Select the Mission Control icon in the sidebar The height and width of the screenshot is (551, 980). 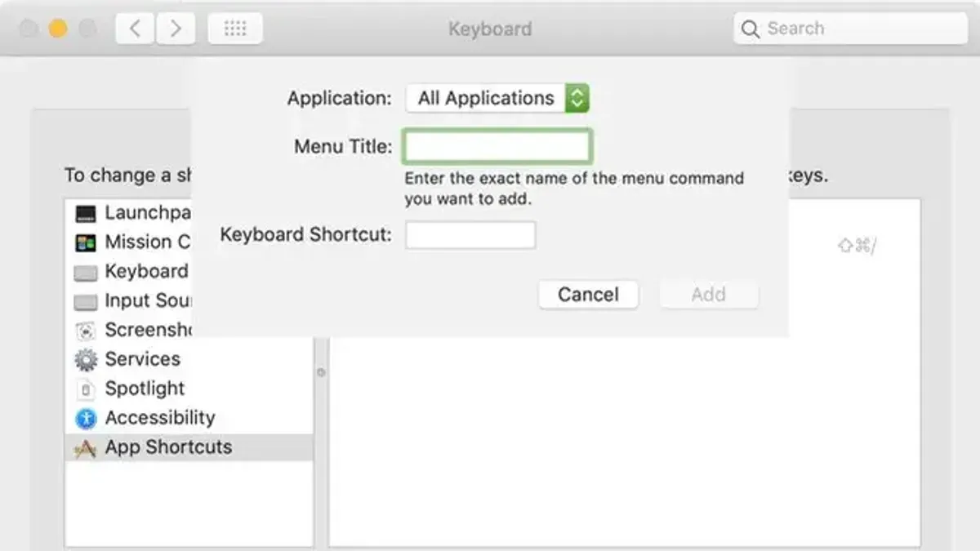86,242
